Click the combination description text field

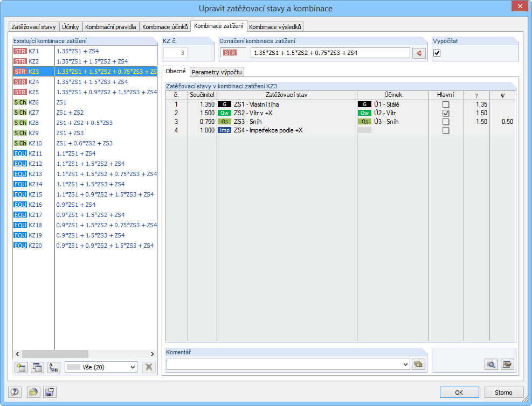pos(330,53)
